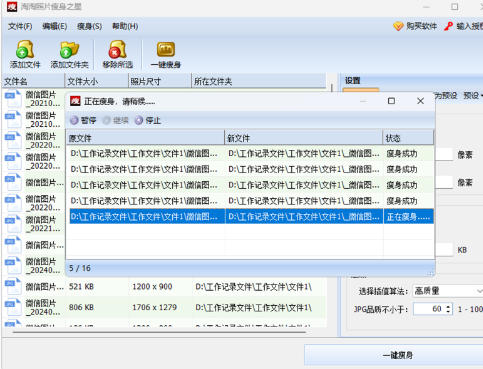Viewport: 483px width, 369px height.
Task: Click the 添加文件 (add file) toolbar icon
Action: click(x=25, y=49)
